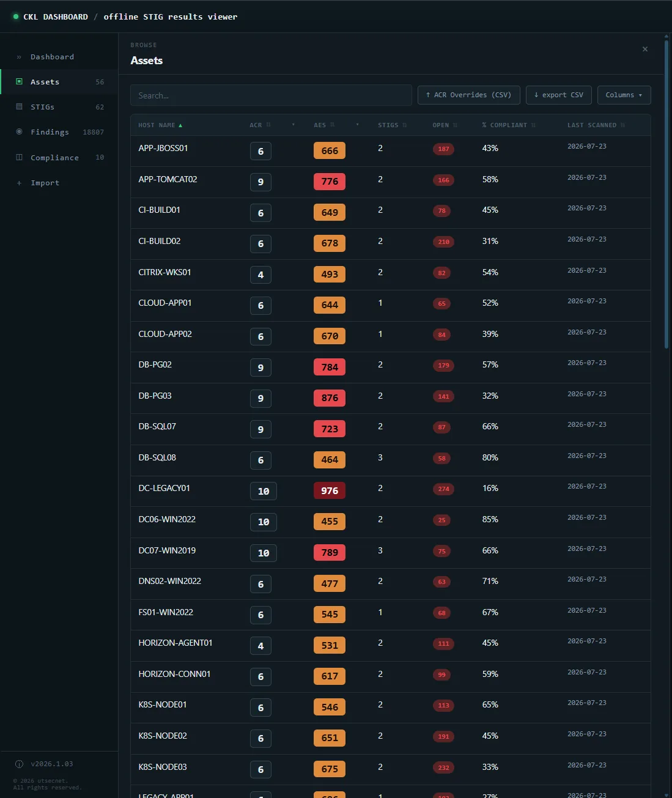Click AES score 464 for DB-SQL08
The image size is (672, 798).
330,459
